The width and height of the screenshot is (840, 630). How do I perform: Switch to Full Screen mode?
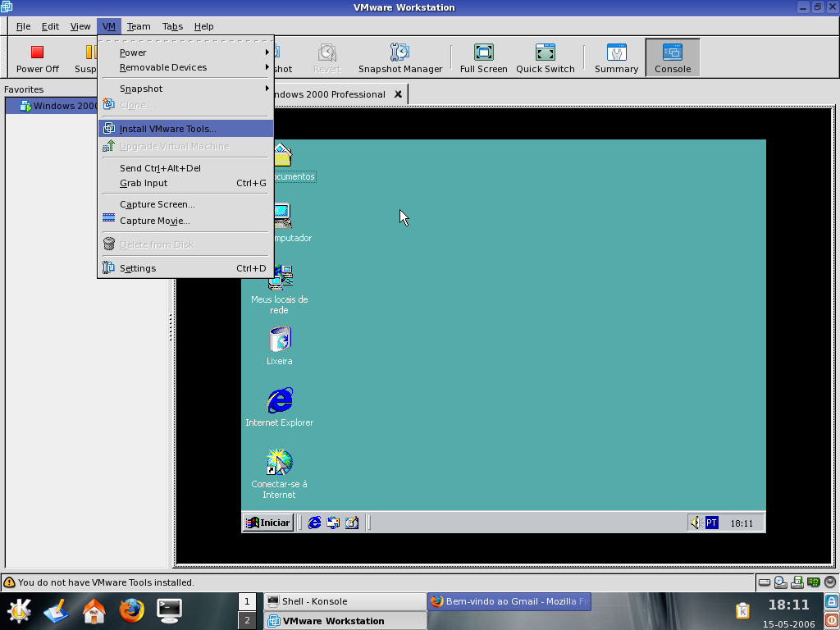click(x=483, y=58)
